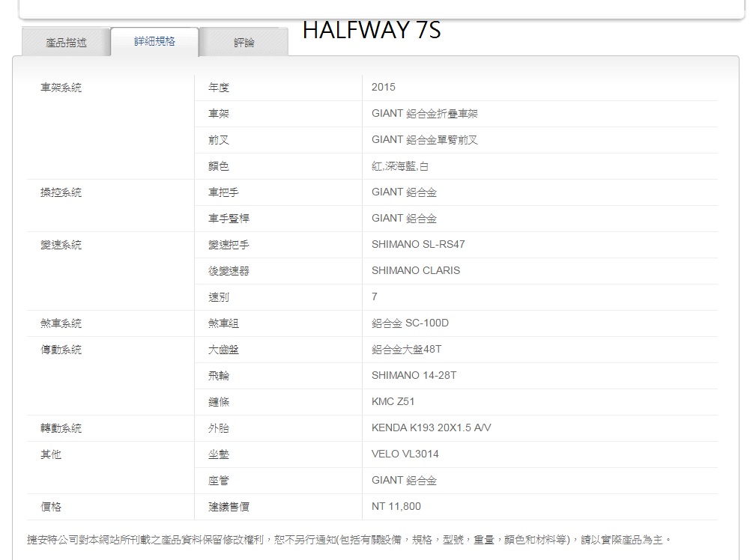Click the 速別 spec label
Viewport: 753px width, 560px height.
coord(219,297)
